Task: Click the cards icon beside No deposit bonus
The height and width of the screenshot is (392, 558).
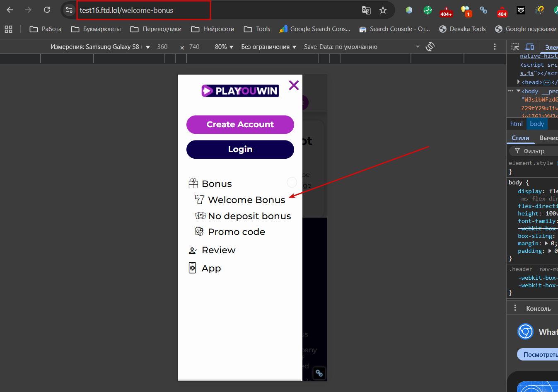Action: point(200,215)
